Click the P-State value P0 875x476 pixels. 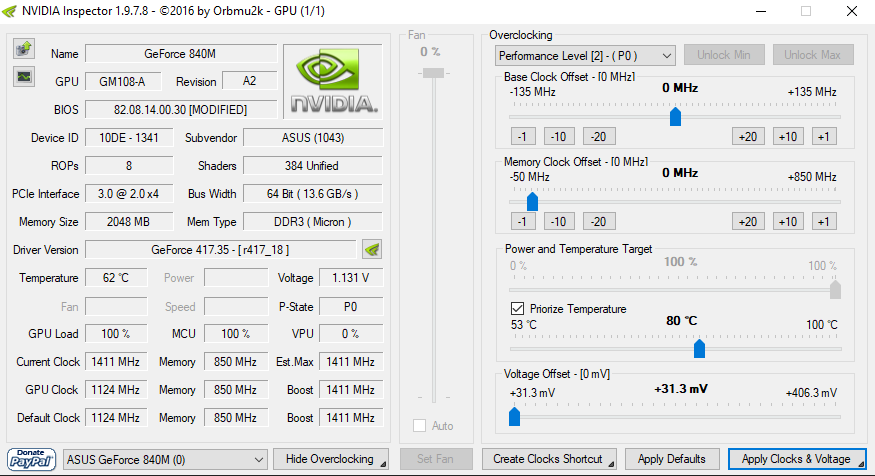coord(350,306)
